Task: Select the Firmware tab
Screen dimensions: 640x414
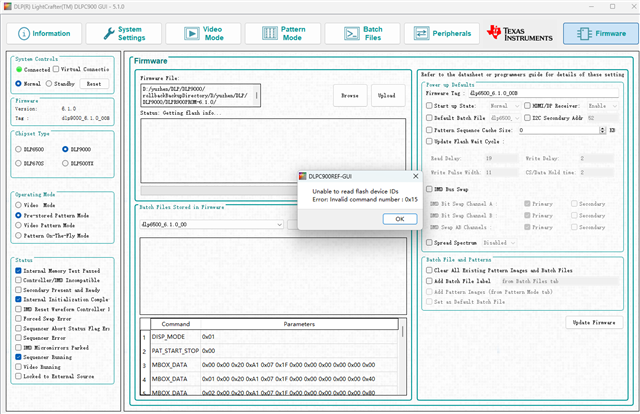Action: click(601, 33)
